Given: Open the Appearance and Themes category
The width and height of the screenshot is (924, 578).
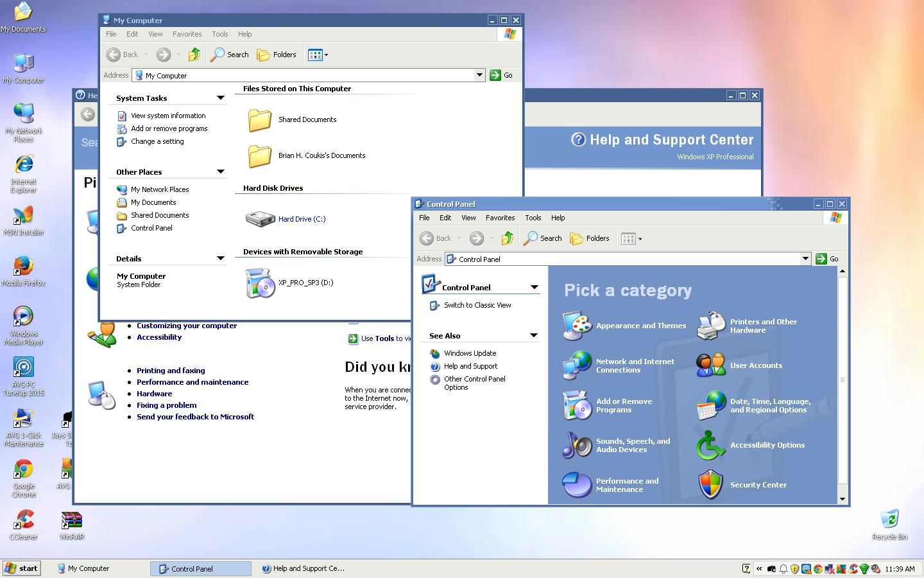Looking at the screenshot, I should coord(640,326).
